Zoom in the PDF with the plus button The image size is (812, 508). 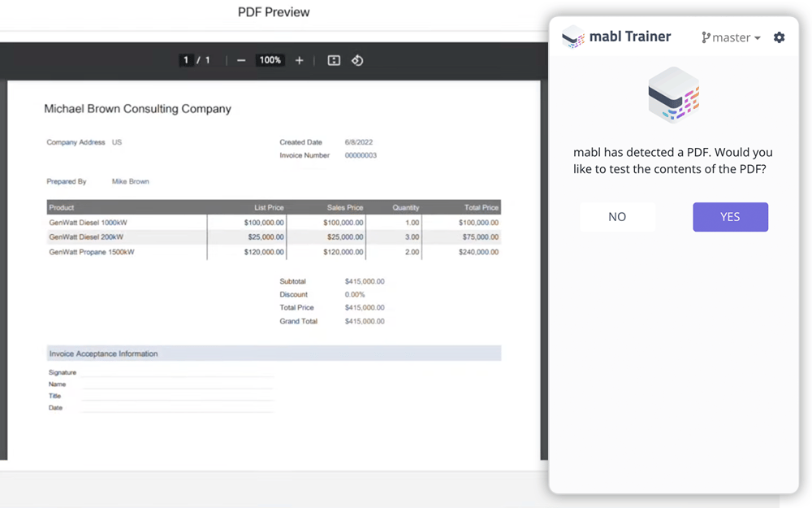coord(299,61)
